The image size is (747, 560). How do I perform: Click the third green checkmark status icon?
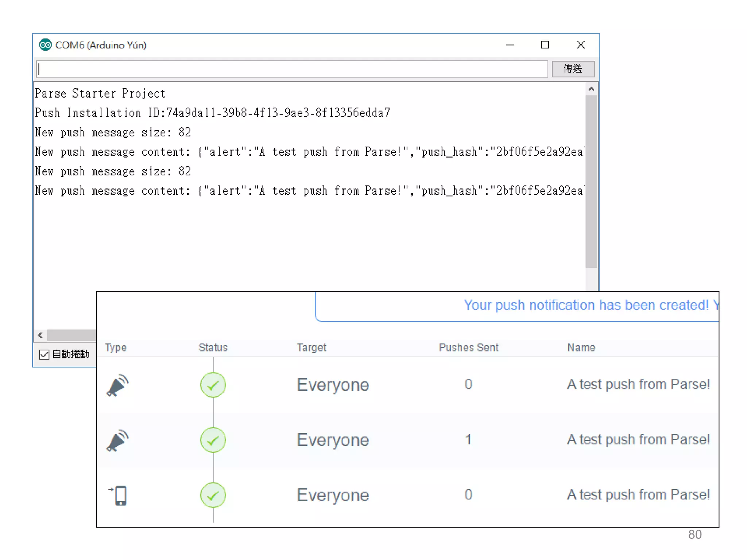pos(213,495)
